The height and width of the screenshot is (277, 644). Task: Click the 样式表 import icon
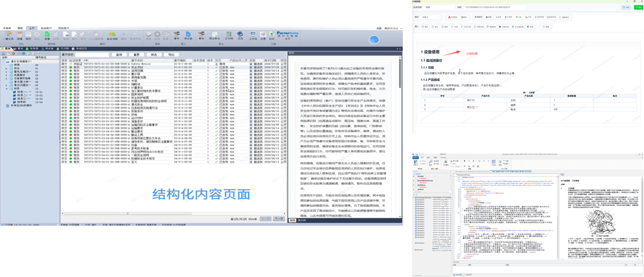click(188, 36)
